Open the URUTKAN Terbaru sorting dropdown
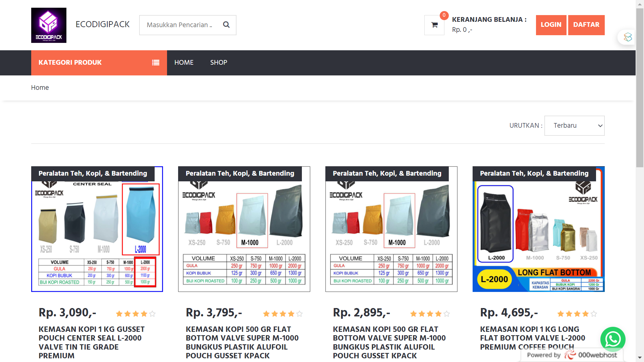The height and width of the screenshot is (362, 644). tap(574, 125)
